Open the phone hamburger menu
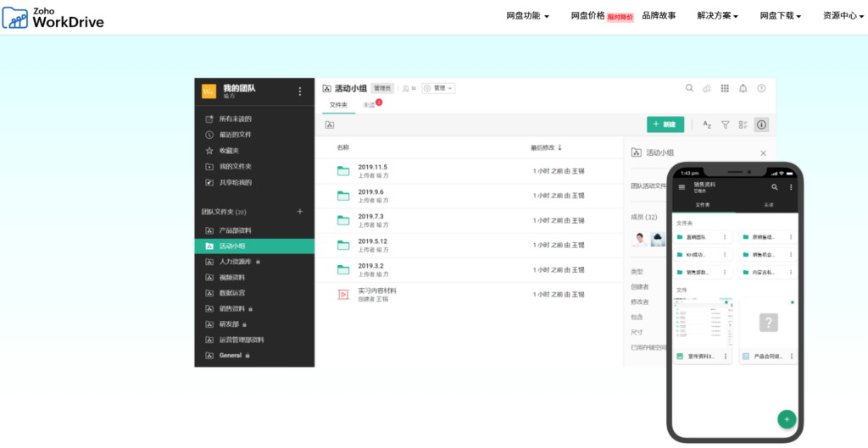Image resolution: width=868 pixels, height=448 pixels. coord(682,187)
